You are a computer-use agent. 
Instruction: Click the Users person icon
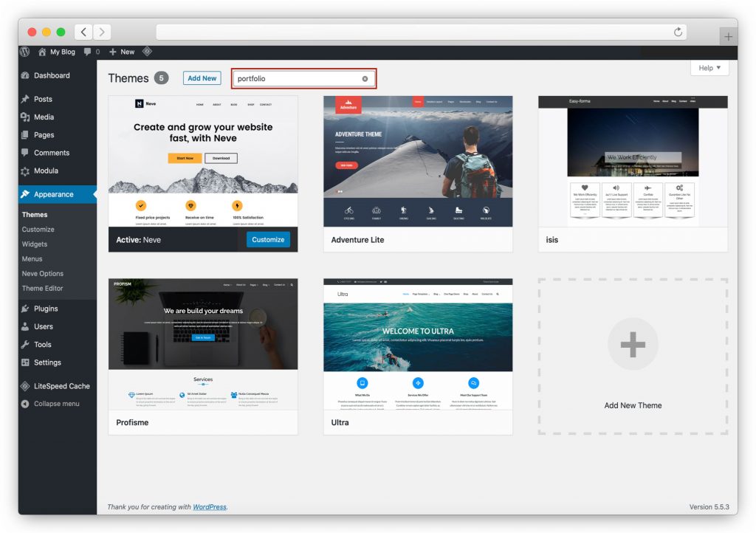25,326
